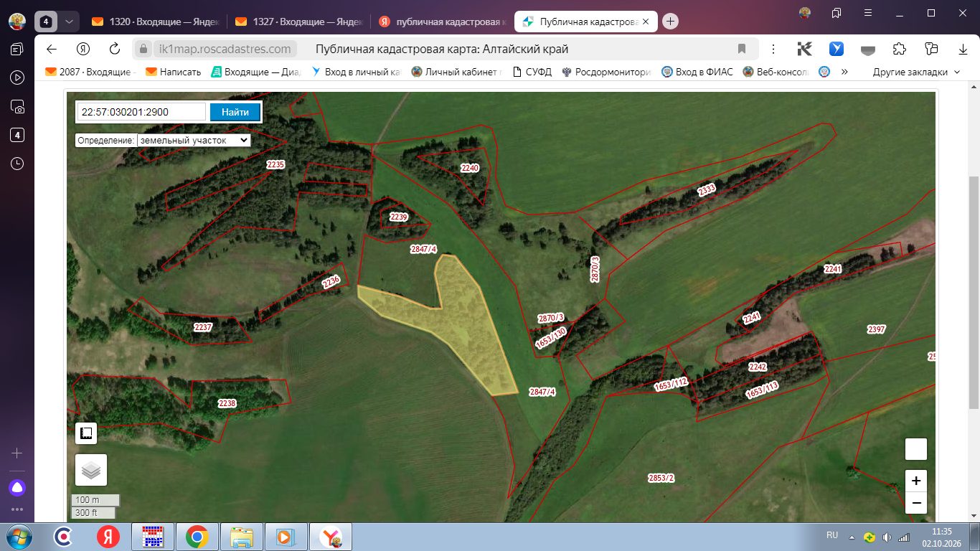Click the measurement ruler tool icon
Image resolution: width=980 pixels, height=551 pixels.
coord(86,433)
